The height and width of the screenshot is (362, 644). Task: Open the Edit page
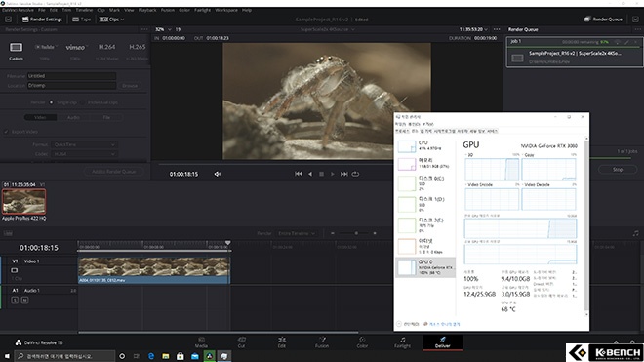(x=282, y=342)
